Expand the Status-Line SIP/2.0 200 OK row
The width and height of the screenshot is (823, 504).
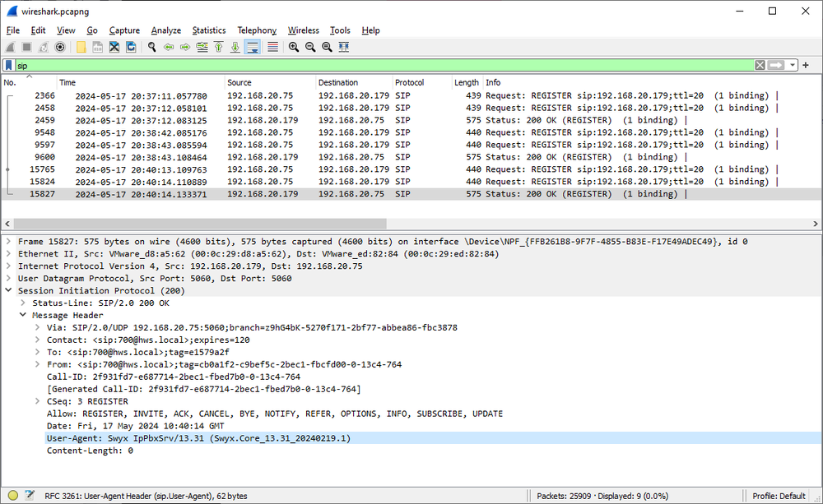(x=24, y=303)
